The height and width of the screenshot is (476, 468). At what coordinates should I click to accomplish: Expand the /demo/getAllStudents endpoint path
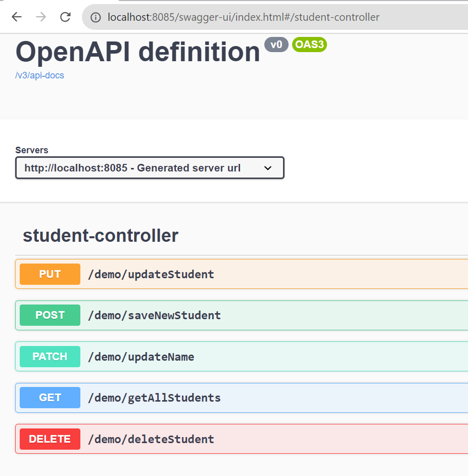tap(154, 398)
